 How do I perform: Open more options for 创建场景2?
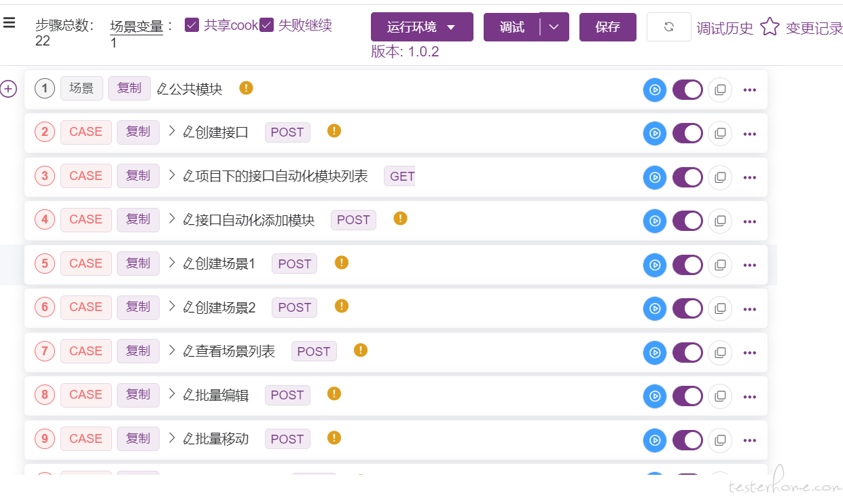[750, 308]
